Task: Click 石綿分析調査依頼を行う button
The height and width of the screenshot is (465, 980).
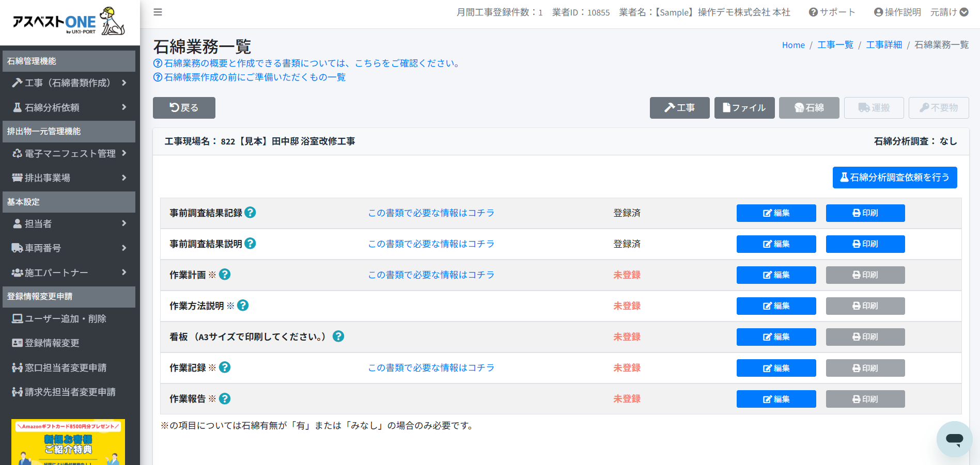Action: 894,178
